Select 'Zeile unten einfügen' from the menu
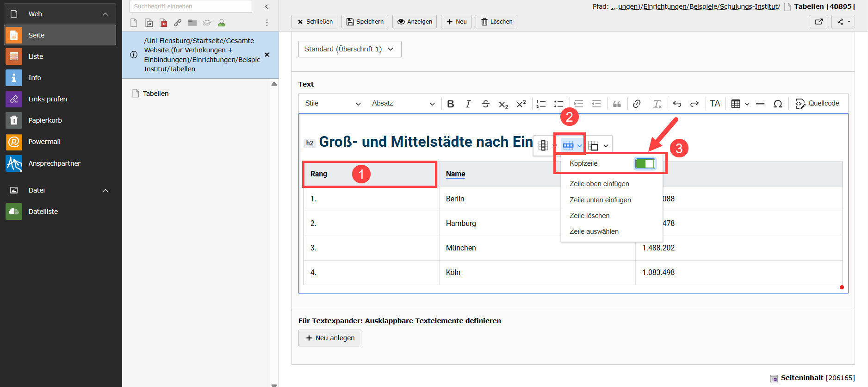This screenshot has height=387, width=868. pyautogui.click(x=600, y=200)
